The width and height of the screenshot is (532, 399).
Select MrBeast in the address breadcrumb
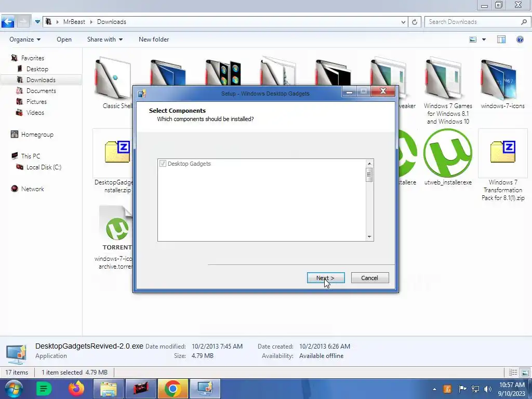(x=74, y=22)
